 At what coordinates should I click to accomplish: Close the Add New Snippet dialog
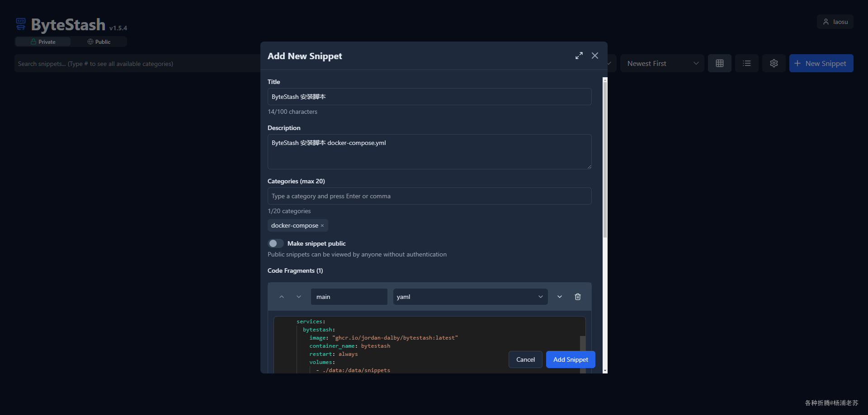(x=595, y=56)
